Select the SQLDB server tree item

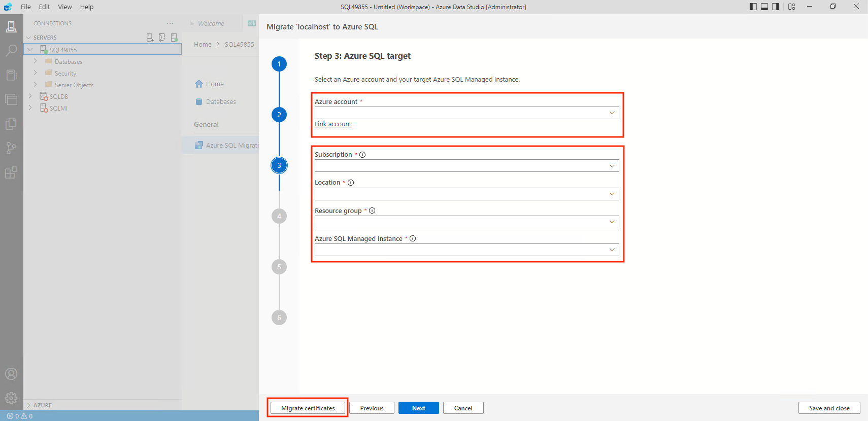(x=103, y=96)
